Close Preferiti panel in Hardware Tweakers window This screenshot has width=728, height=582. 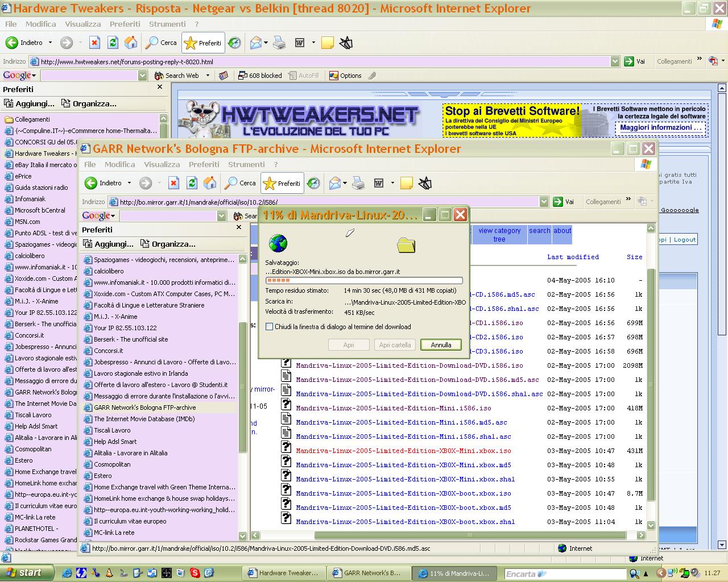pos(160,87)
